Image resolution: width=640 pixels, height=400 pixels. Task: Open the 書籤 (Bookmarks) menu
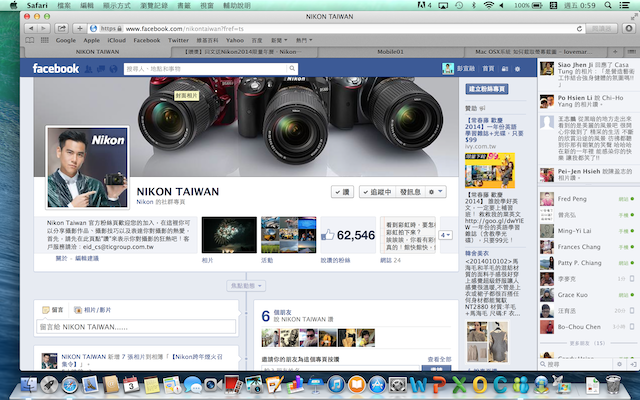click(x=184, y=5)
